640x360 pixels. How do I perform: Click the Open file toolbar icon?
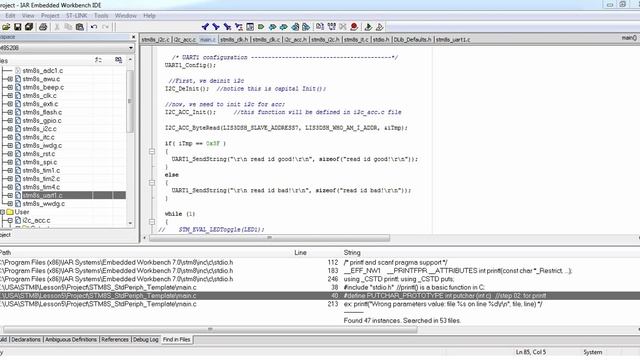click(x=6, y=27)
